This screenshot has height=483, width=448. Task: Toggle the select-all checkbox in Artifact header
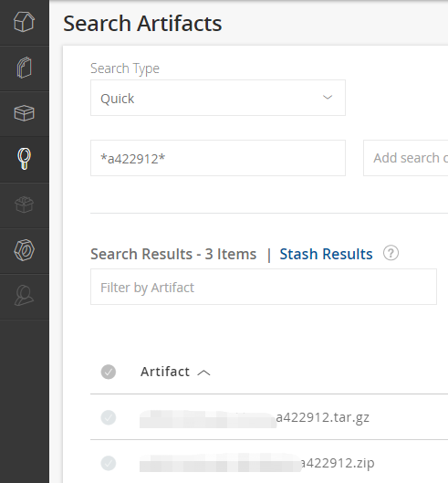109,372
